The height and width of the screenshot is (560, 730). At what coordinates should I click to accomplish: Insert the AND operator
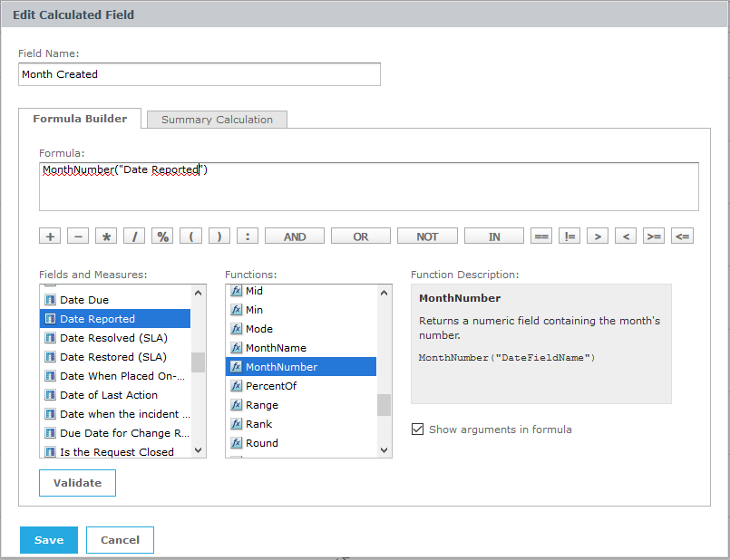(x=295, y=237)
